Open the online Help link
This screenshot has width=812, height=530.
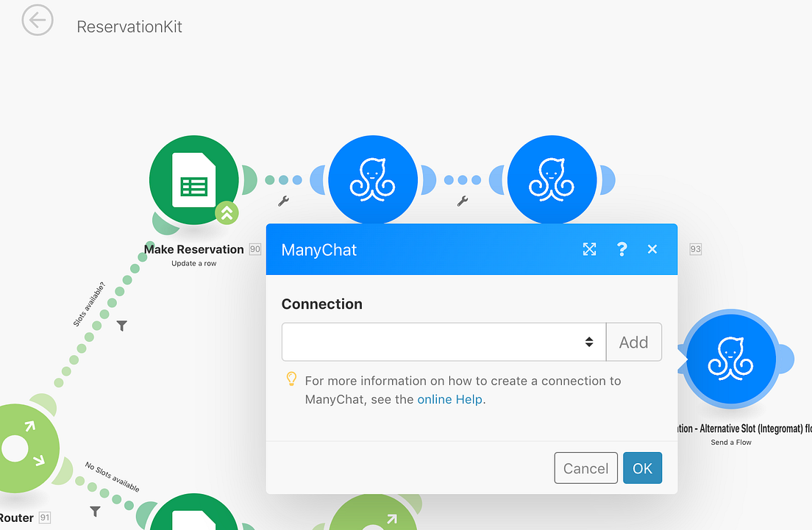[x=449, y=400]
